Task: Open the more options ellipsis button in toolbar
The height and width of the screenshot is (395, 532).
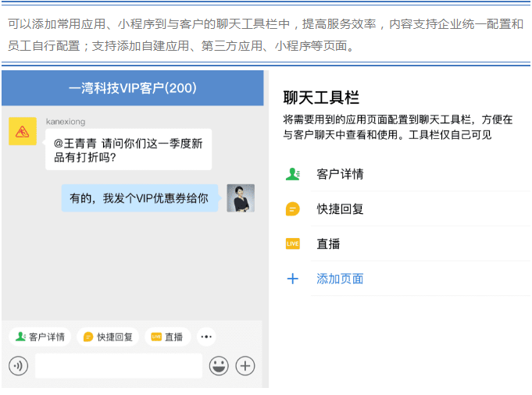Action: pyautogui.click(x=206, y=336)
